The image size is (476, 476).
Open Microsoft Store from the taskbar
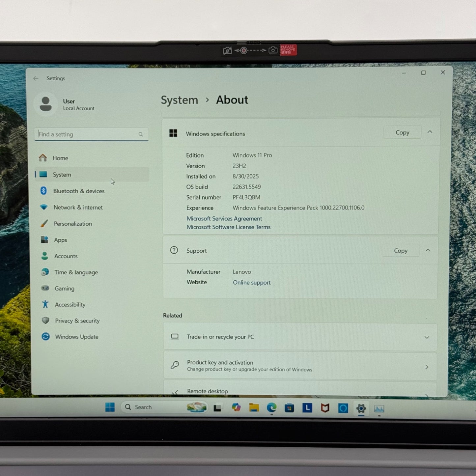point(289,408)
